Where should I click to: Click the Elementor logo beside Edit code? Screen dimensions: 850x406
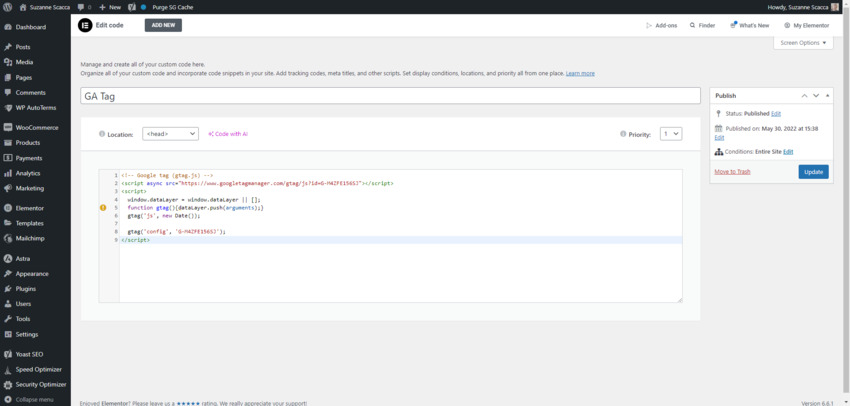pos(85,25)
